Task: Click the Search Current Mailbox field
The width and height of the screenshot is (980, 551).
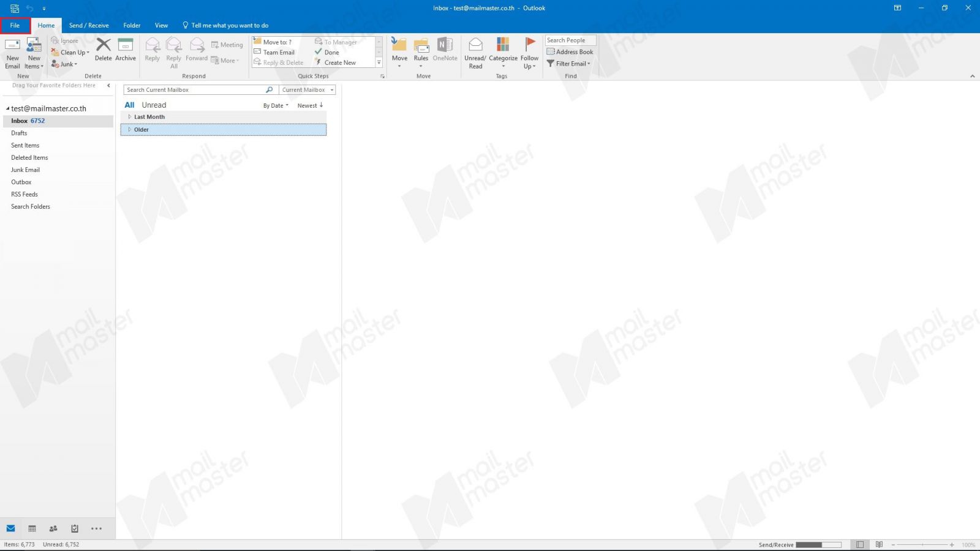Action: (x=195, y=90)
